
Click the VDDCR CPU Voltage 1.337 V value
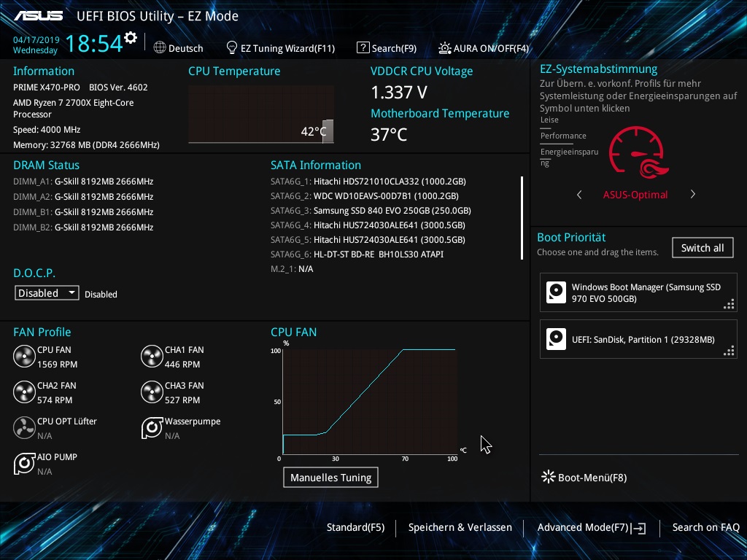[x=399, y=93]
